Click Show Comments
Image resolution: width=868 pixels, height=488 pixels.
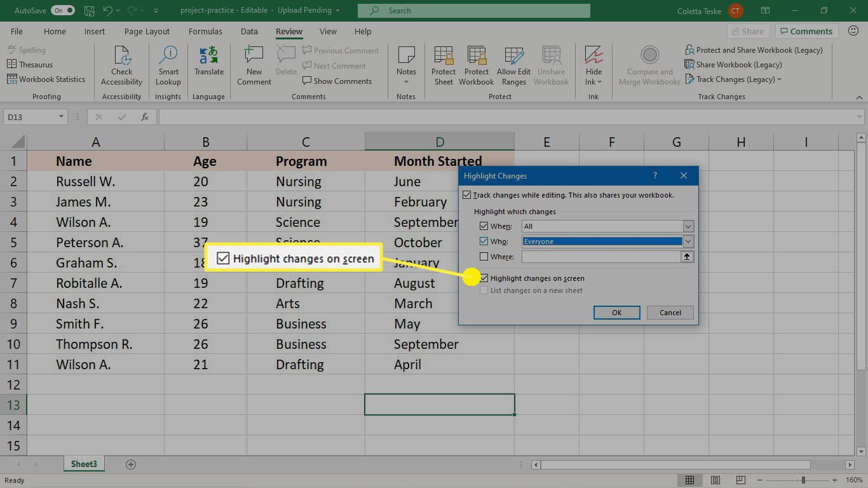point(337,81)
